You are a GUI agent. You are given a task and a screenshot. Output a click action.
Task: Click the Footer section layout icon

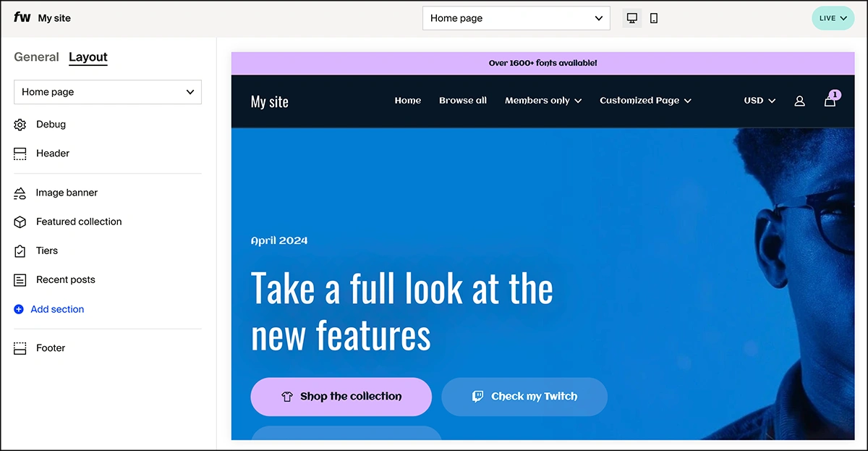(20, 348)
